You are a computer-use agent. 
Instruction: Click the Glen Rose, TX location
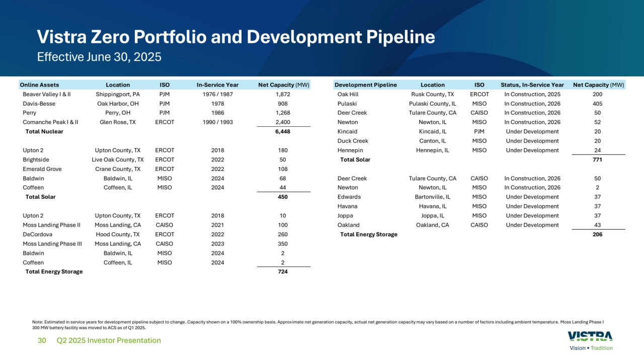[x=118, y=122]
